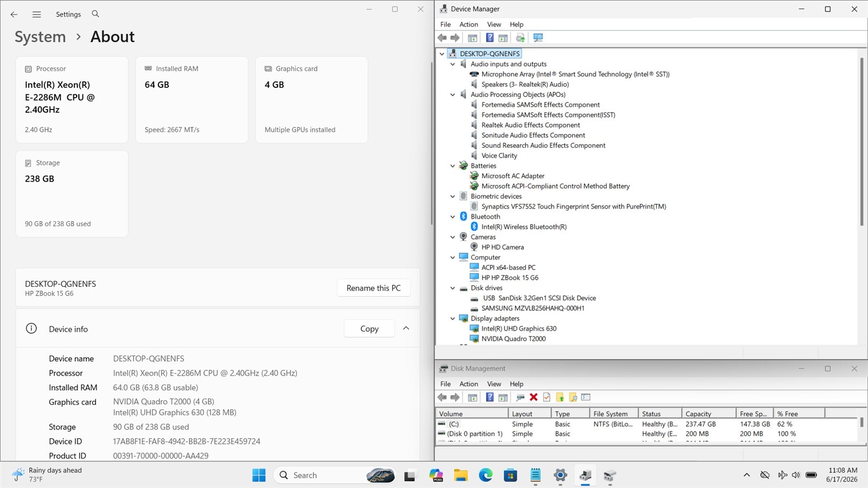Click System breadcrumb link in Settings

[x=40, y=37]
